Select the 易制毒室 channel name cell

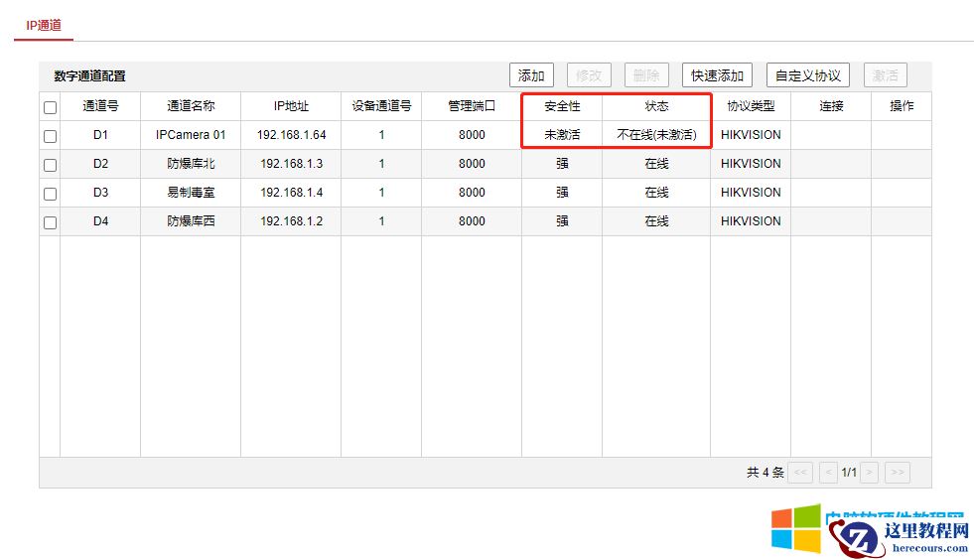(191, 193)
